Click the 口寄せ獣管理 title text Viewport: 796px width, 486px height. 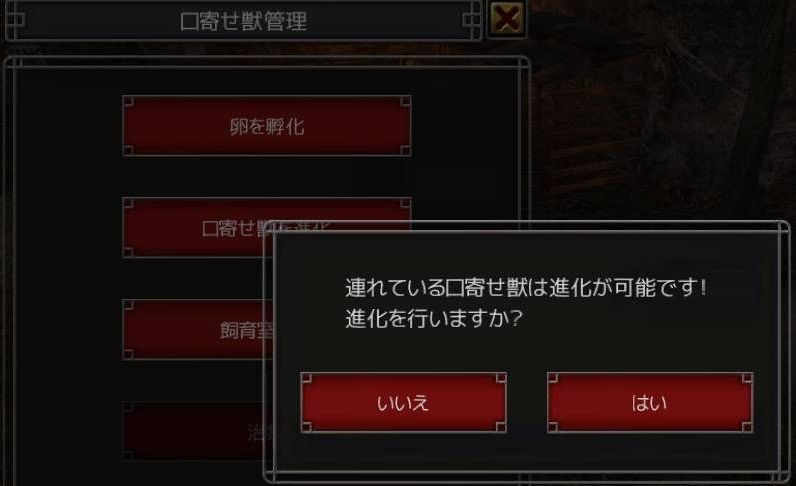(x=244, y=21)
